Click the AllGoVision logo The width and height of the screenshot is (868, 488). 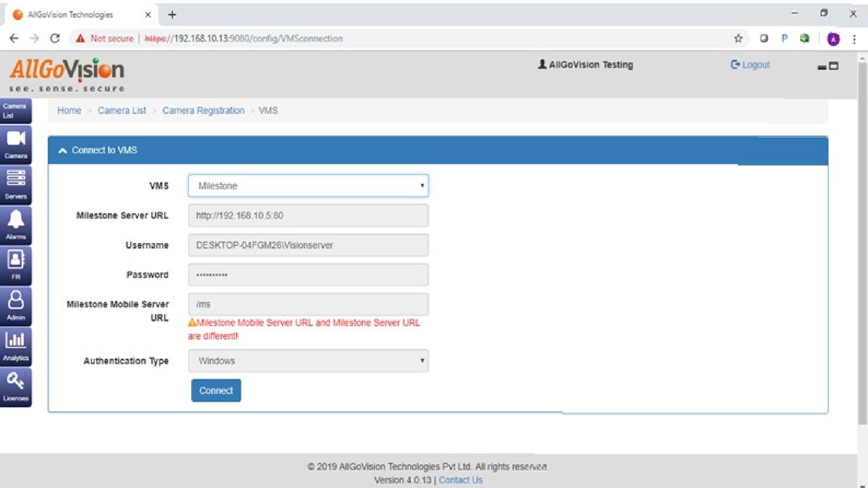[x=67, y=75]
